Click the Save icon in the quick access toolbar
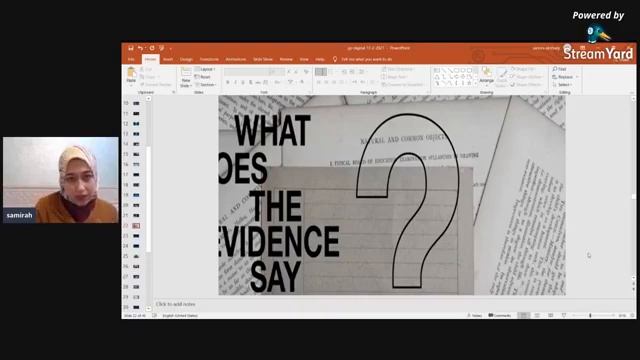640x360 pixels. coord(131,48)
